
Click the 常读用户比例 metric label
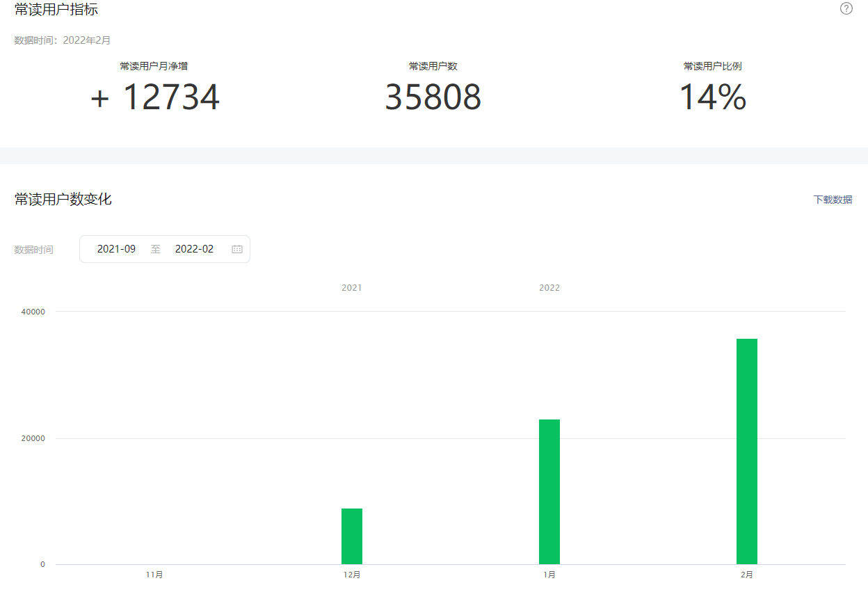point(712,67)
